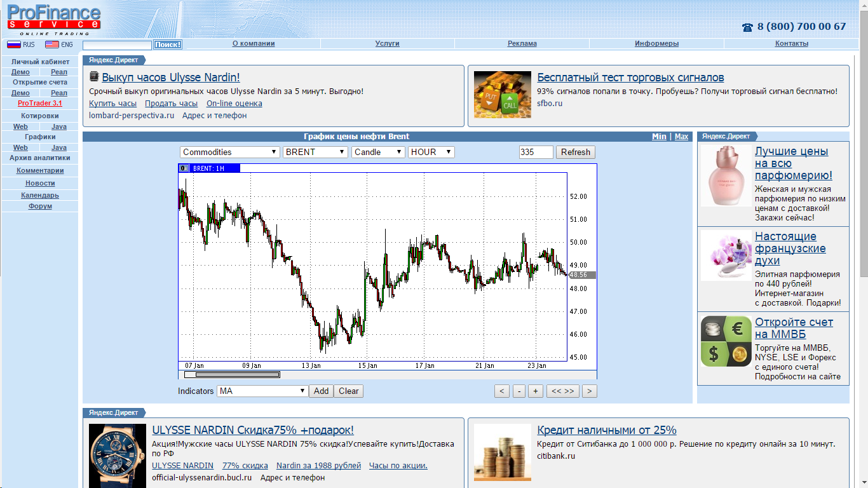
Task: Open the Комментарии sidebar link
Action: (40, 170)
